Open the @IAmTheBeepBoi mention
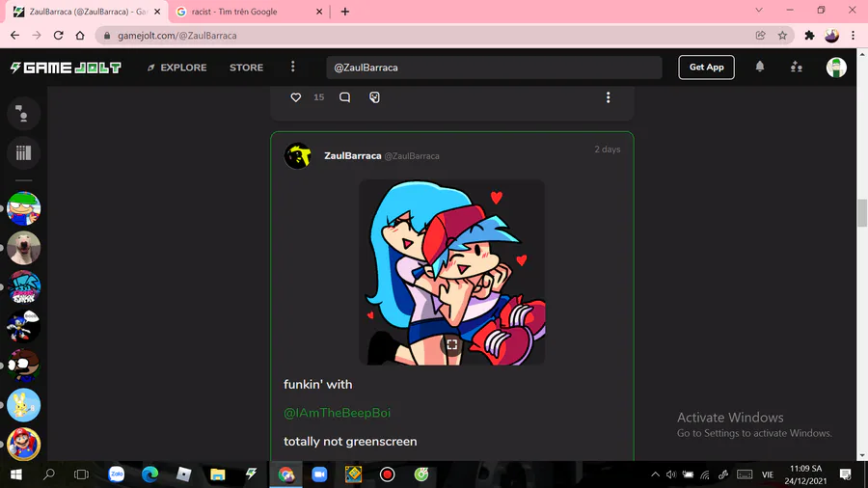Screen dimensions: 868x488 point(338,413)
